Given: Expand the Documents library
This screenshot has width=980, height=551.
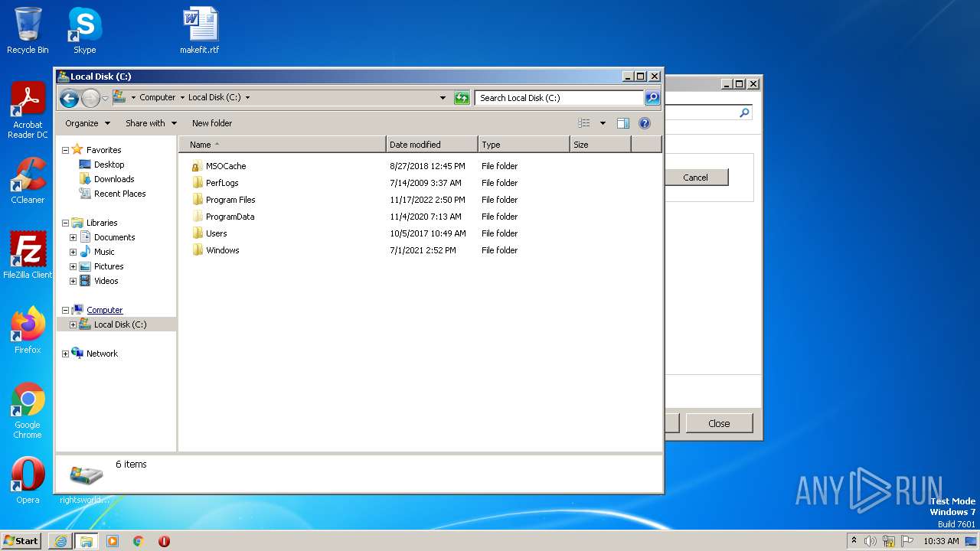Looking at the screenshot, I should click(73, 237).
